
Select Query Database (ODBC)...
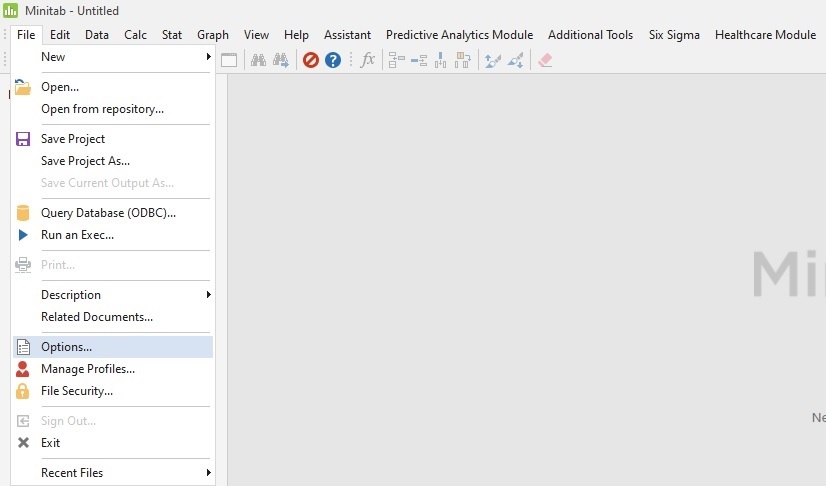[112, 213]
